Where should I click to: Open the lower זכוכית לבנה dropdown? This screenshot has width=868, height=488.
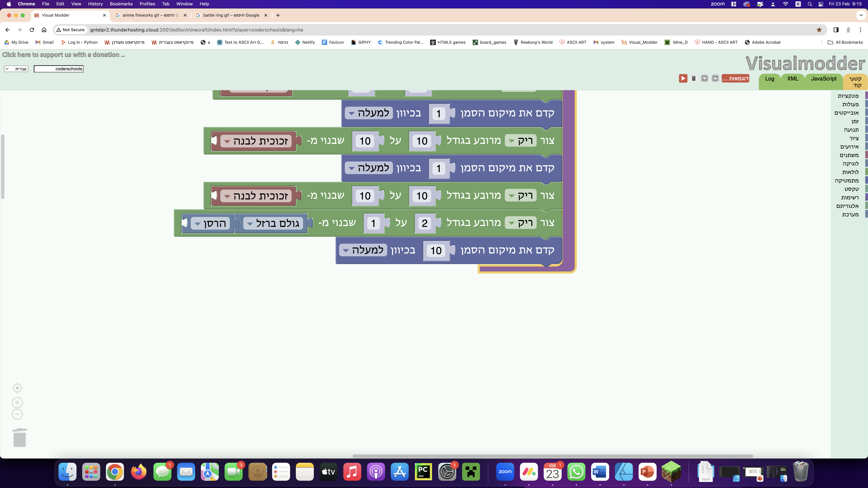point(256,196)
